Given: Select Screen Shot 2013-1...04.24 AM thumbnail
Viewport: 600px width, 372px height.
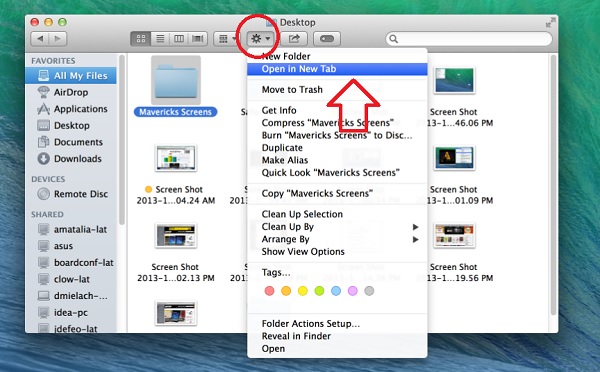Looking at the screenshot, I should 176,158.
